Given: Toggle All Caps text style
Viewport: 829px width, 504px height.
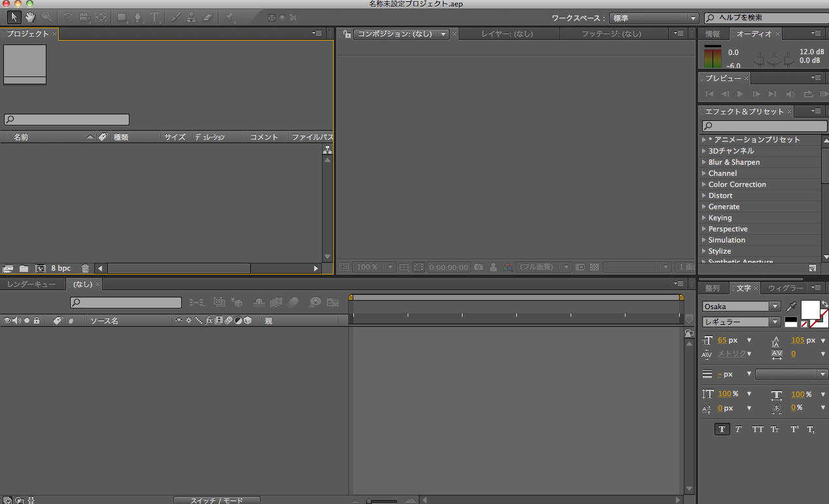Looking at the screenshot, I should (x=758, y=429).
